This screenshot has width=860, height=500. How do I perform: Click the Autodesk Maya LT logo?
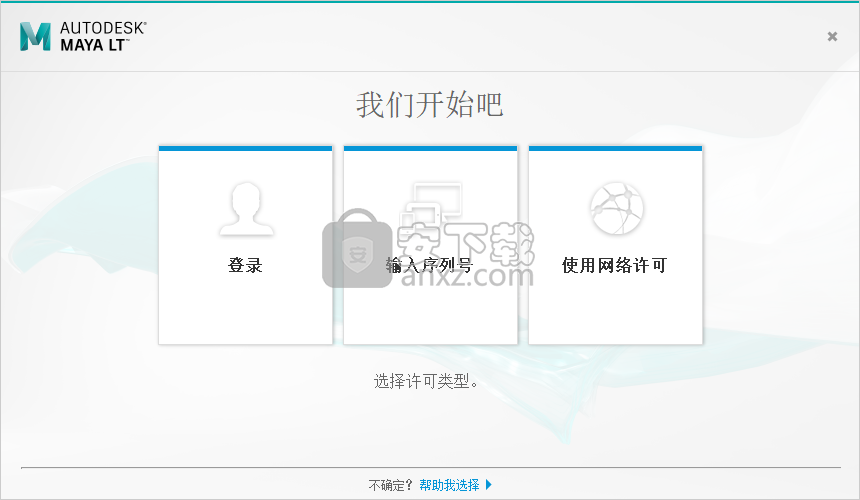click(83, 36)
